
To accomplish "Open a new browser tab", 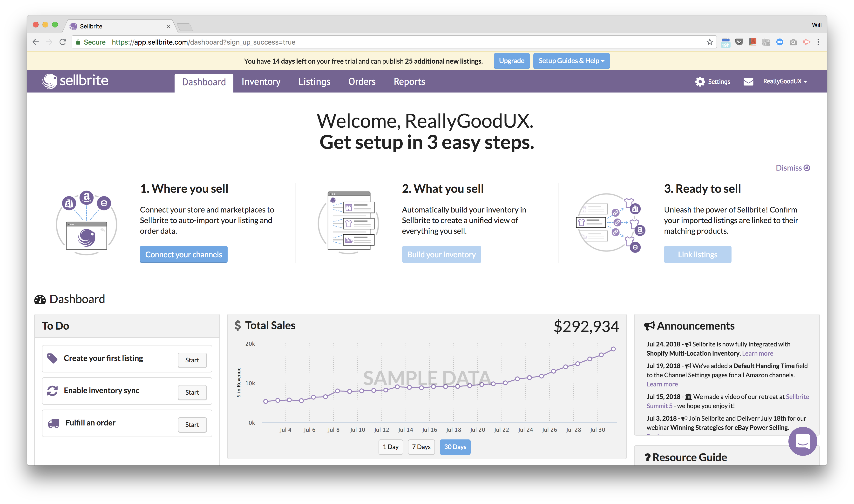I will [185, 27].
